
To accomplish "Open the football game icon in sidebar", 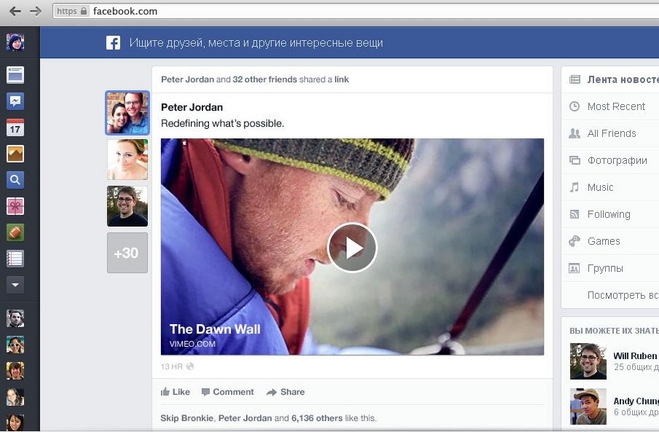I will [15, 232].
